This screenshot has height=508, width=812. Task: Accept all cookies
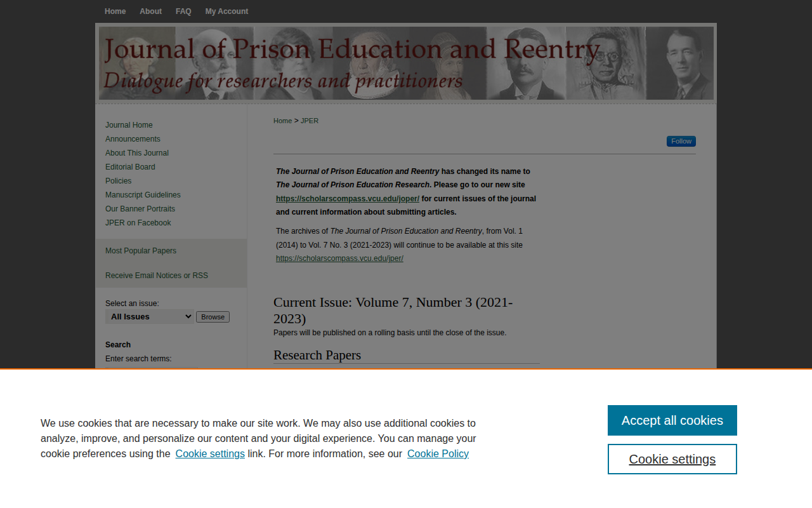(672, 420)
